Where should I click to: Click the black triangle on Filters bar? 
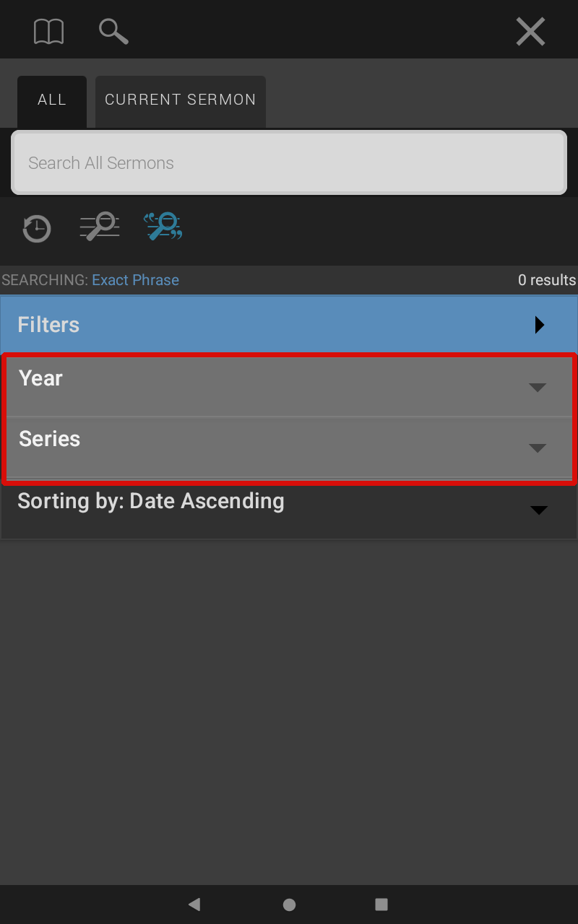pyautogui.click(x=539, y=325)
